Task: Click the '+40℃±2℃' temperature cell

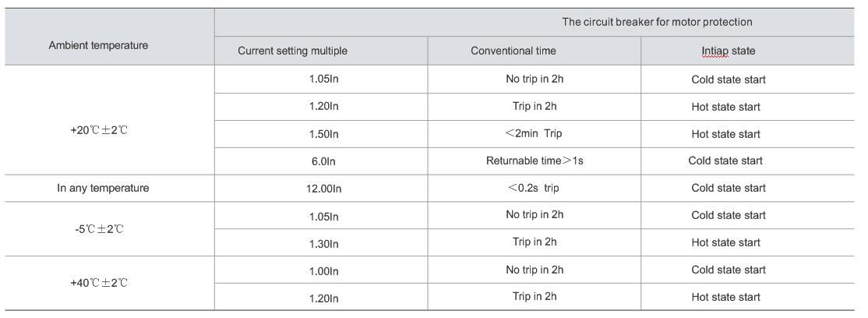Action: [98, 283]
